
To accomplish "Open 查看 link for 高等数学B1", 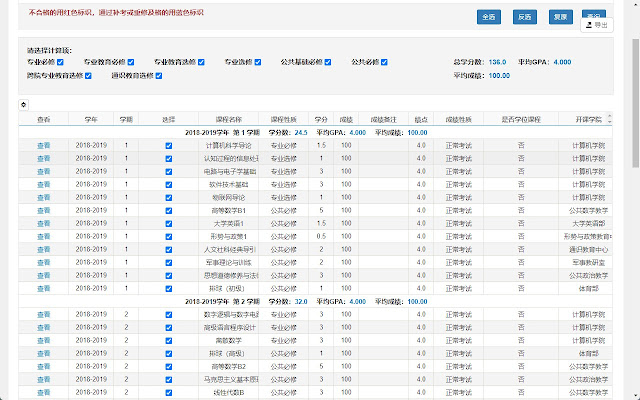I will click(x=44, y=211).
